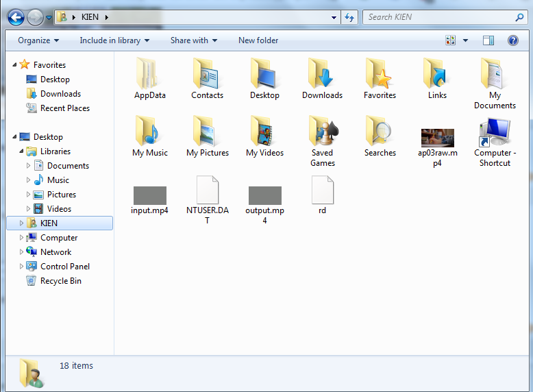The width and height of the screenshot is (533, 392).
Task: Open the AppData folder
Action: click(x=149, y=79)
